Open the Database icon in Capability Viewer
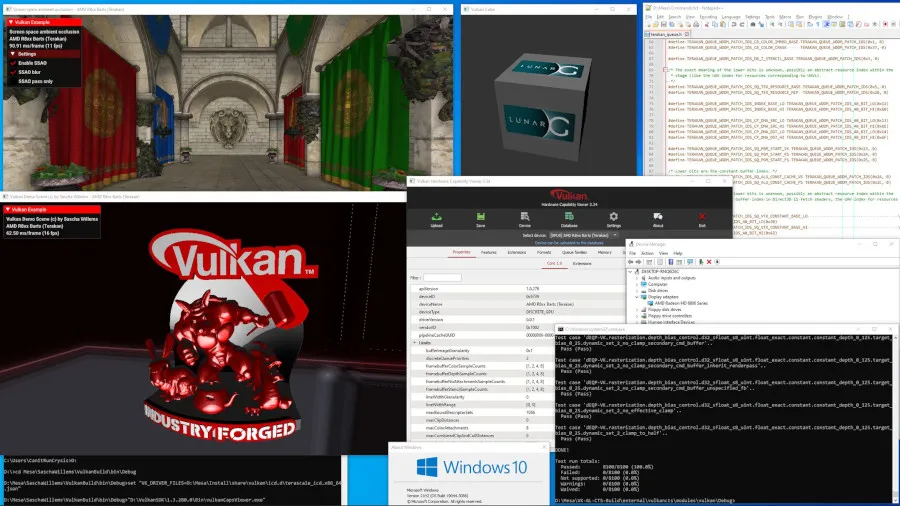Image resolution: width=900 pixels, height=506 pixels. (x=569, y=217)
